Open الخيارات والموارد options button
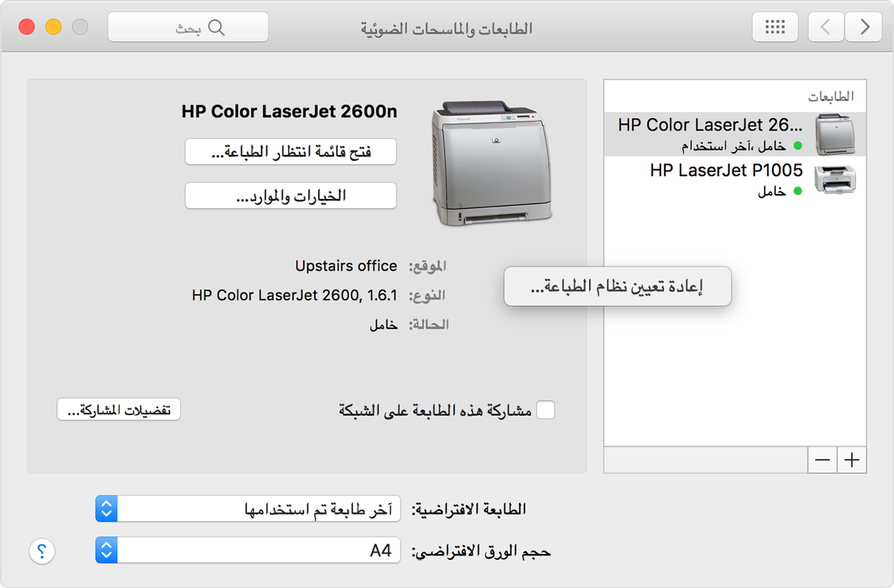The height and width of the screenshot is (588, 894). [x=291, y=196]
